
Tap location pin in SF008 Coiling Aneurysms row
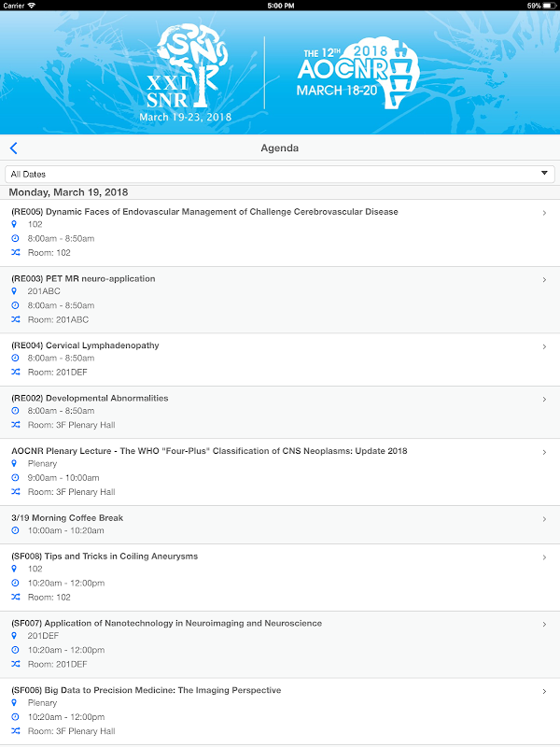pos(14,569)
